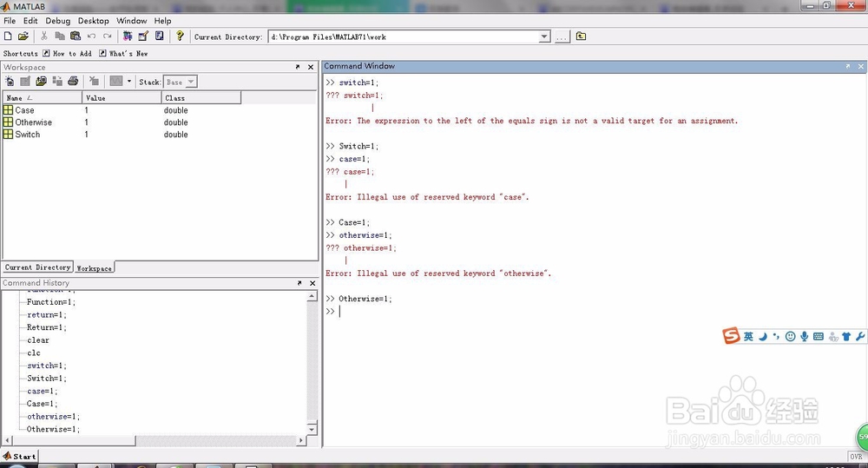Undo the last action
This screenshot has height=468, width=868.
click(x=91, y=36)
